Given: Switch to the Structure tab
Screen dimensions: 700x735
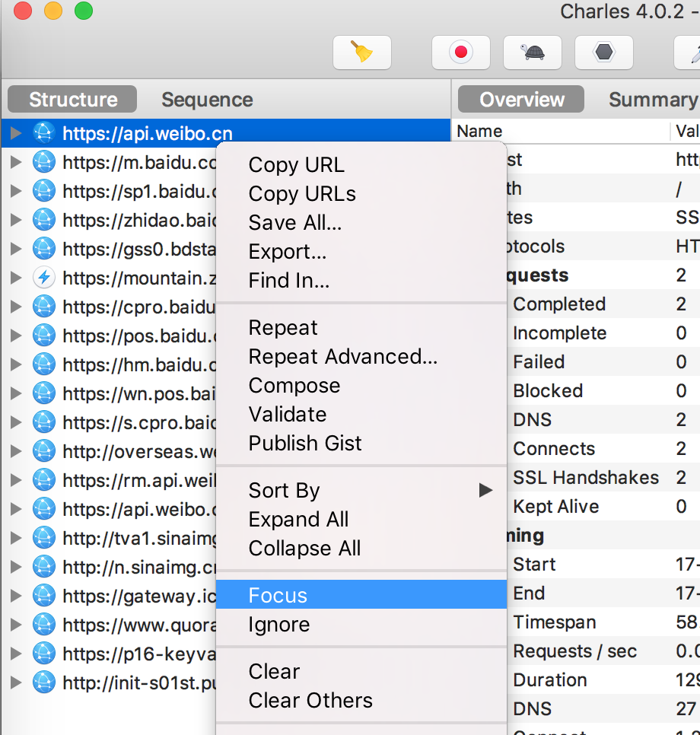Looking at the screenshot, I should coord(73,100).
